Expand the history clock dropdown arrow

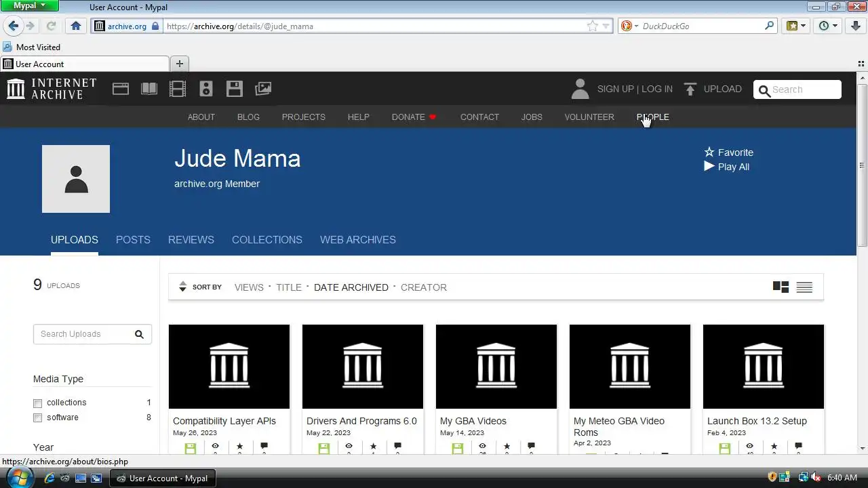point(835,26)
